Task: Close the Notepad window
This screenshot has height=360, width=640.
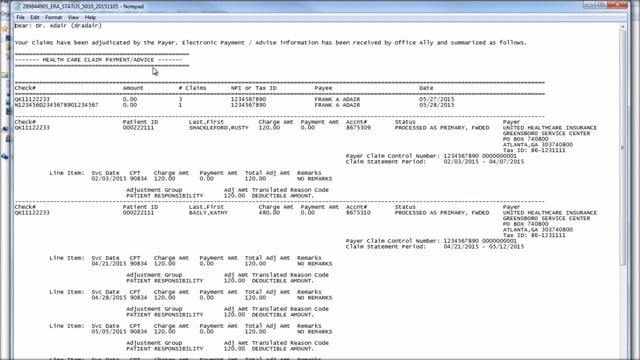Action: [618, 5]
